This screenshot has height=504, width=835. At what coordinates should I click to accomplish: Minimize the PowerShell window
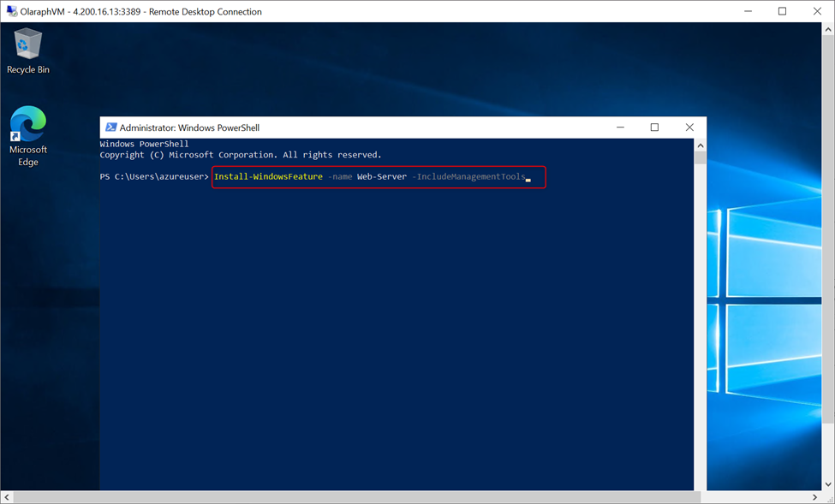click(x=619, y=127)
